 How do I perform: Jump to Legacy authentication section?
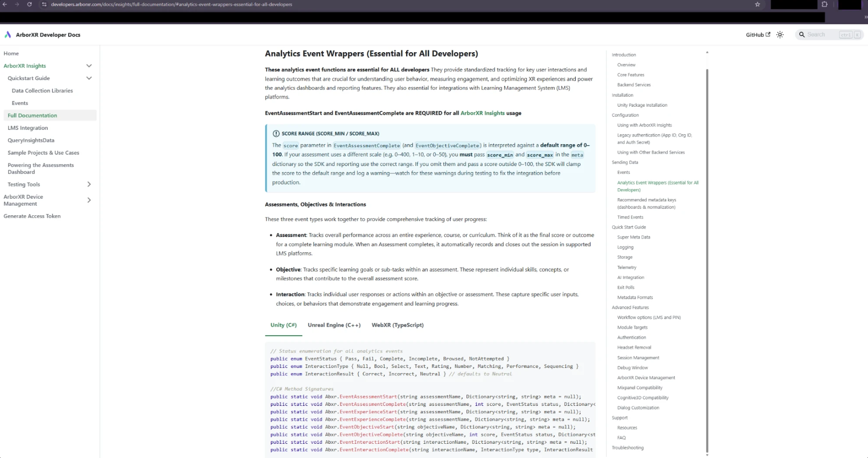coord(654,138)
